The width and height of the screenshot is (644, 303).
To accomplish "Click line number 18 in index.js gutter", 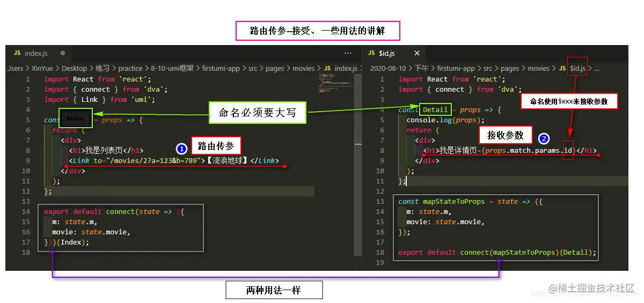I will tap(26, 252).
